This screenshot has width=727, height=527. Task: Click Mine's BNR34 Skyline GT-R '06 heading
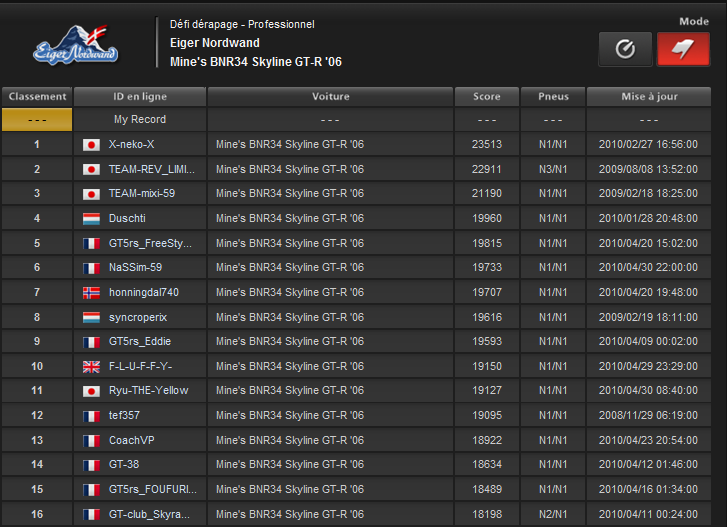256,62
